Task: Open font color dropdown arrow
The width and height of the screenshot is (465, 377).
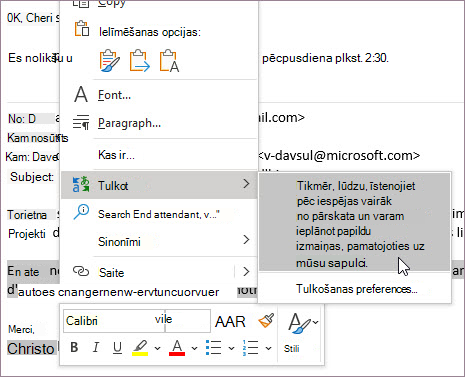Action: coord(195,348)
